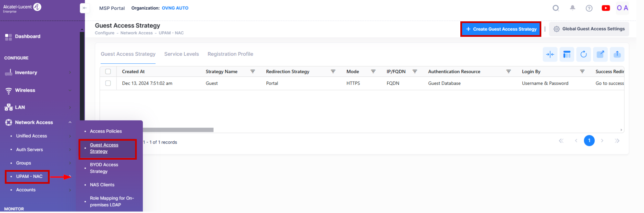Open the notifications bell

573,8
